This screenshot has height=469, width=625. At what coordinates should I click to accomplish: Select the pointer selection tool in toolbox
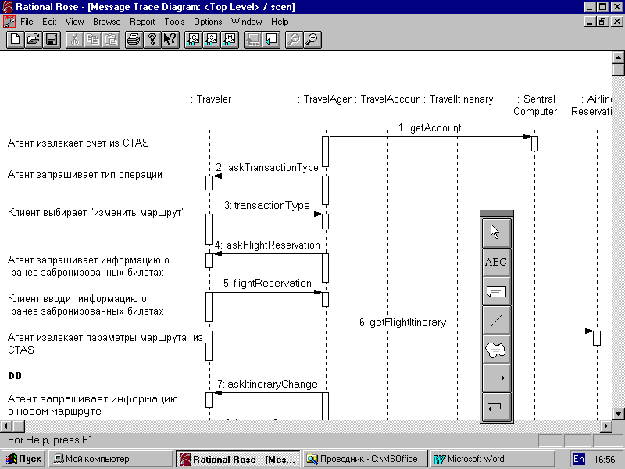tap(496, 232)
